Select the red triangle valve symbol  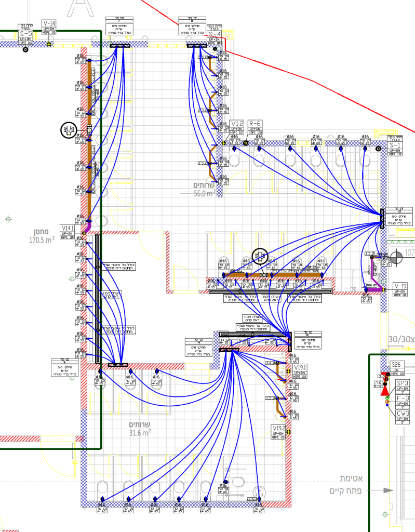point(384,391)
